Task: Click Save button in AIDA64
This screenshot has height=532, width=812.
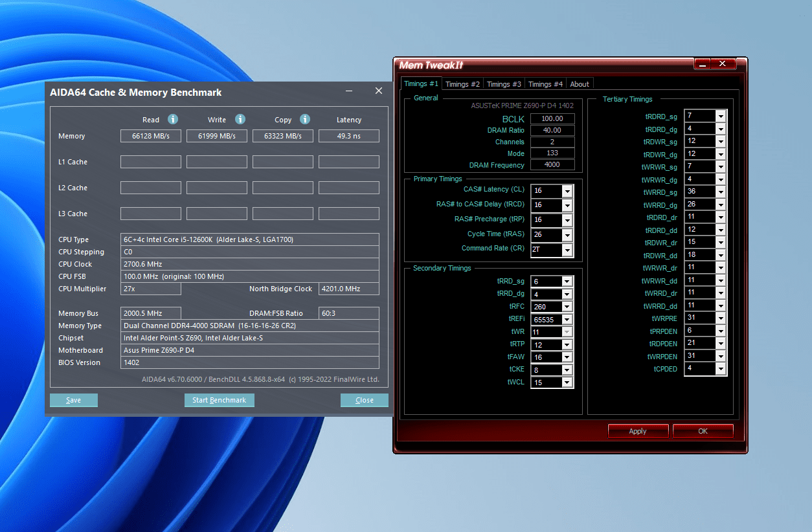Action: pyautogui.click(x=74, y=400)
